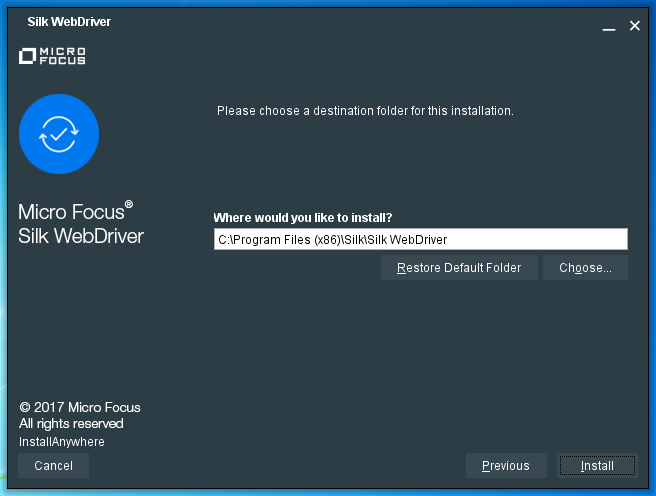Image resolution: width=656 pixels, height=496 pixels.
Task: Cancel the Silk WebDriver installation
Action: (x=54, y=465)
